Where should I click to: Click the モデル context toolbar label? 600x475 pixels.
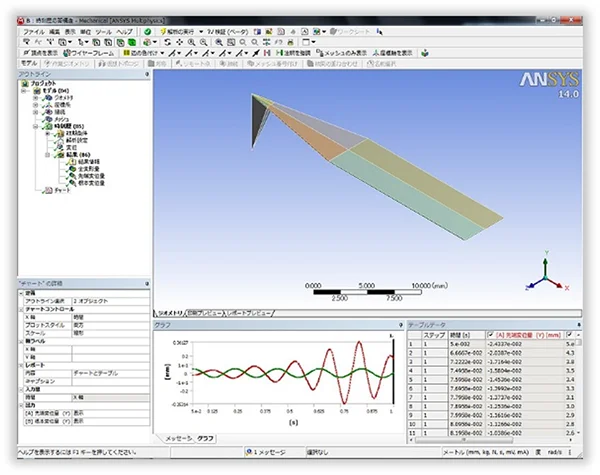coord(29,64)
